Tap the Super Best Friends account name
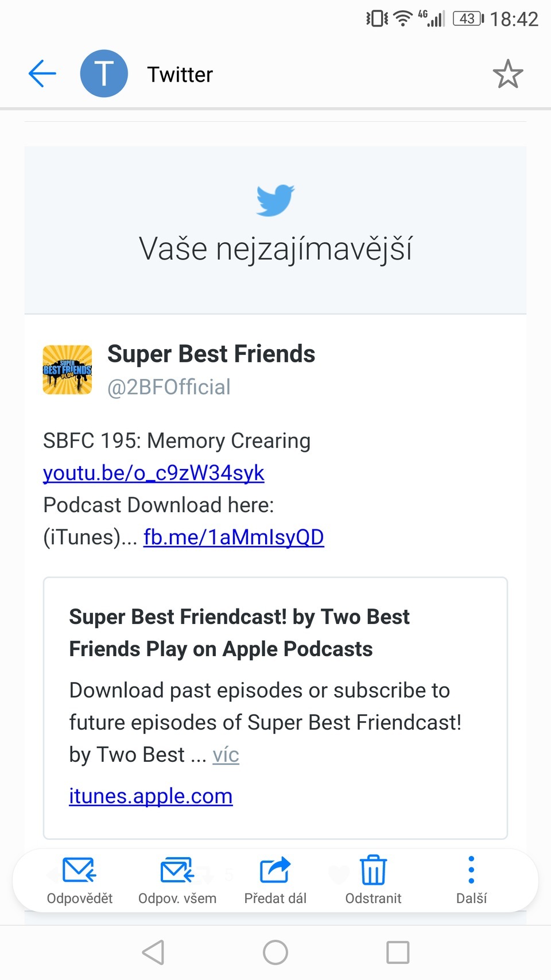Image resolution: width=551 pixels, height=980 pixels. click(211, 354)
